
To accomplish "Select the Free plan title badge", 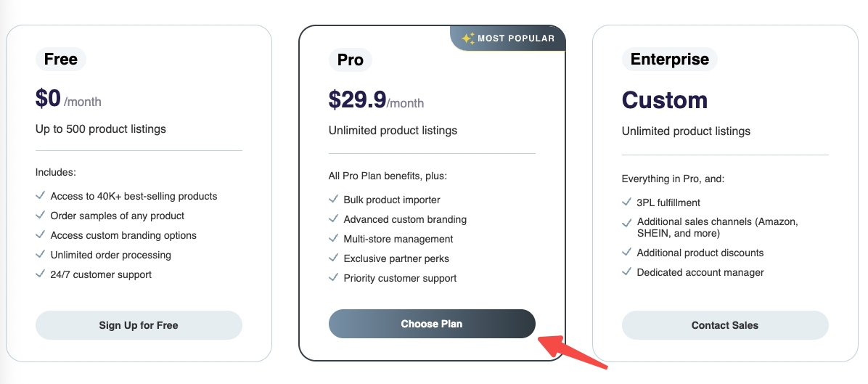I will coord(61,60).
